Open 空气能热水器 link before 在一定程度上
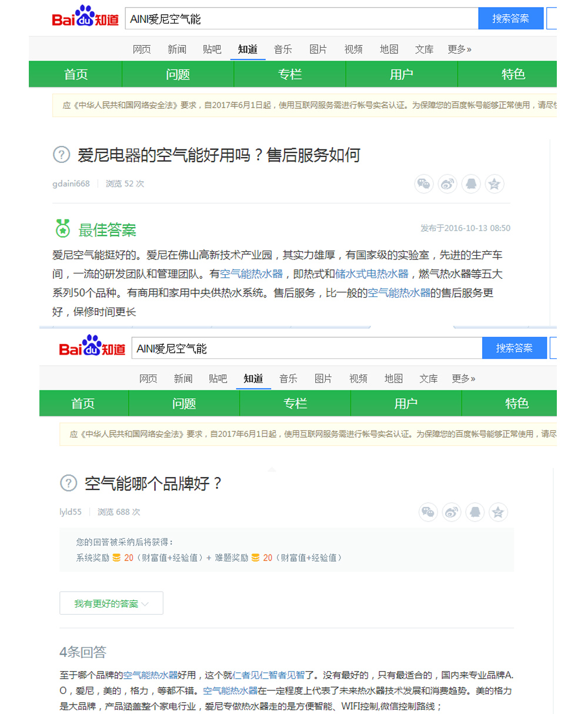The image size is (588, 714). point(230,690)
